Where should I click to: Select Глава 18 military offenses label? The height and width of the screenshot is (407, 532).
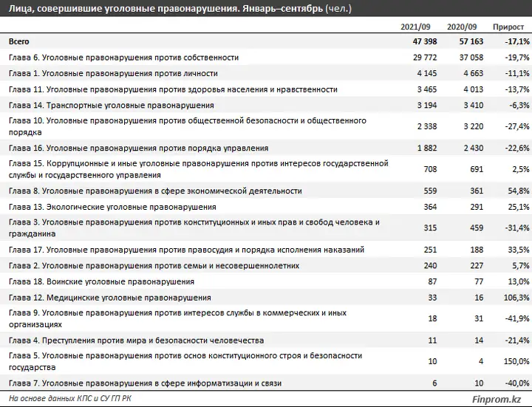point(101,282)
